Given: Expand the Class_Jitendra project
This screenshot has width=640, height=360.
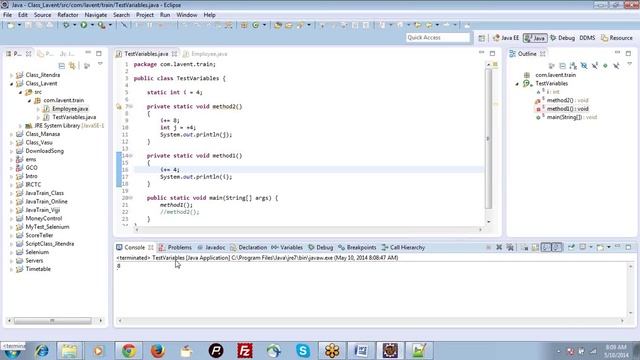Looking at the screenshot, I should tap(11, 75).
